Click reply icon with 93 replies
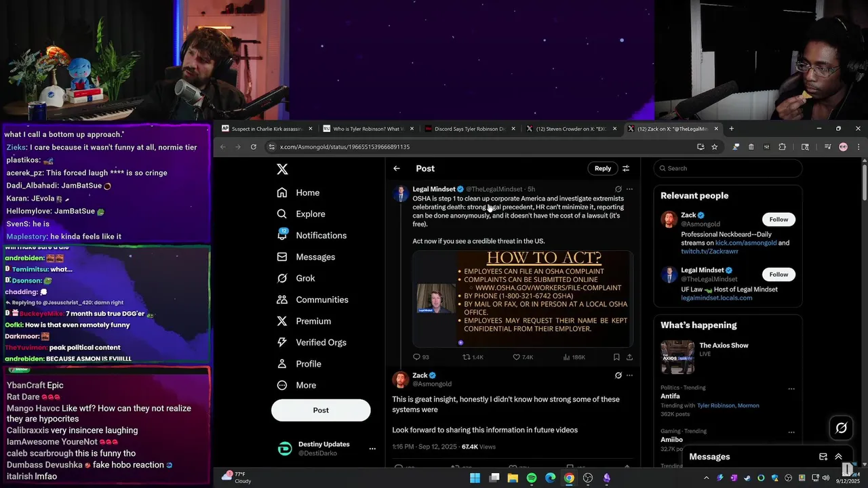Viewport: 868px width, 488px height. pyautogui.click(x=417, y=357)
